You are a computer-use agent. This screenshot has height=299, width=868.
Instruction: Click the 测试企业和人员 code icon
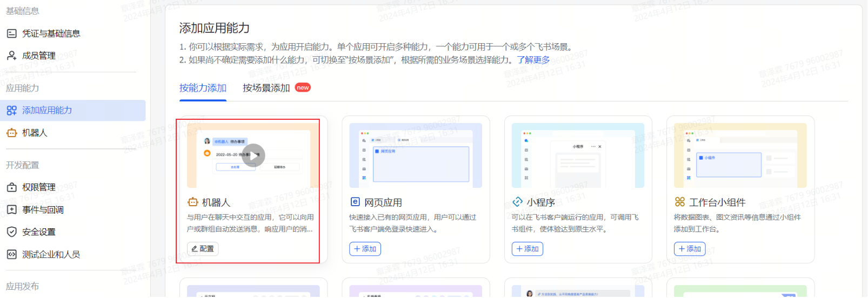(x=11, y=254)
